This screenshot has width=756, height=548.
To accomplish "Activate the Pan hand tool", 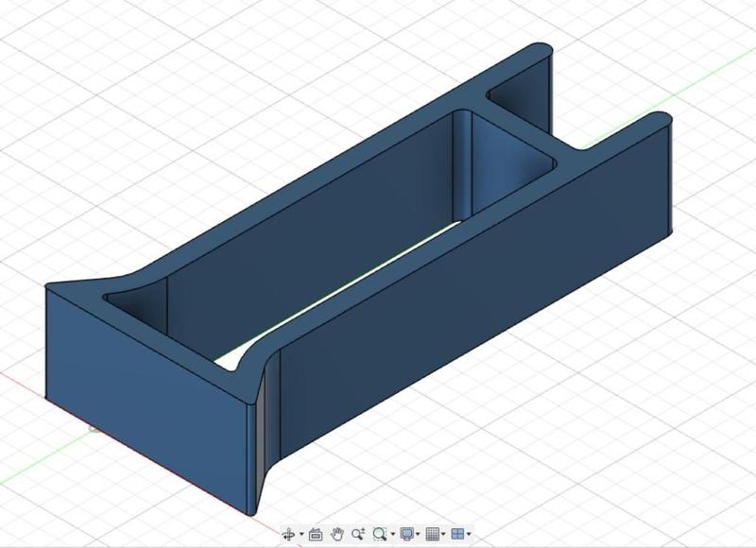I will (x=337, y=534).
